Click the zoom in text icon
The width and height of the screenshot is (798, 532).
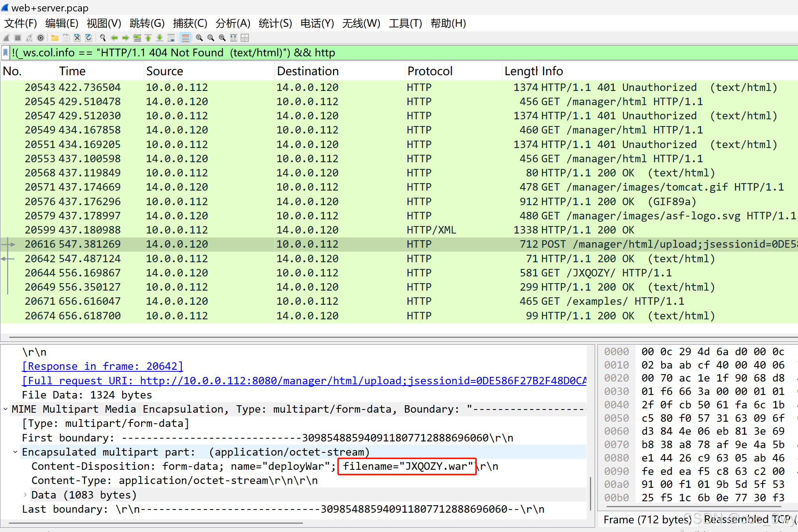point(199,38)
